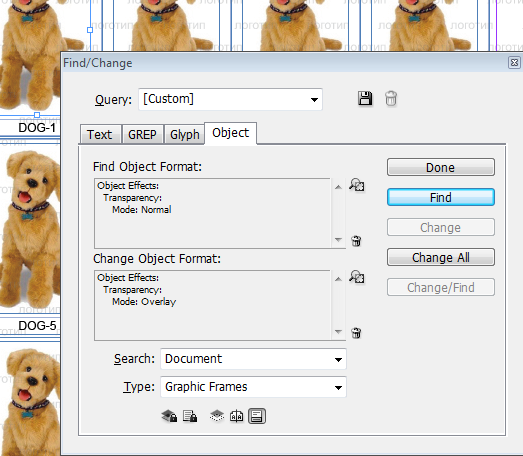Screen dimensions: 523x456
Task: Toggle Include Locked Stories option
Action: [x=190, y=416]
